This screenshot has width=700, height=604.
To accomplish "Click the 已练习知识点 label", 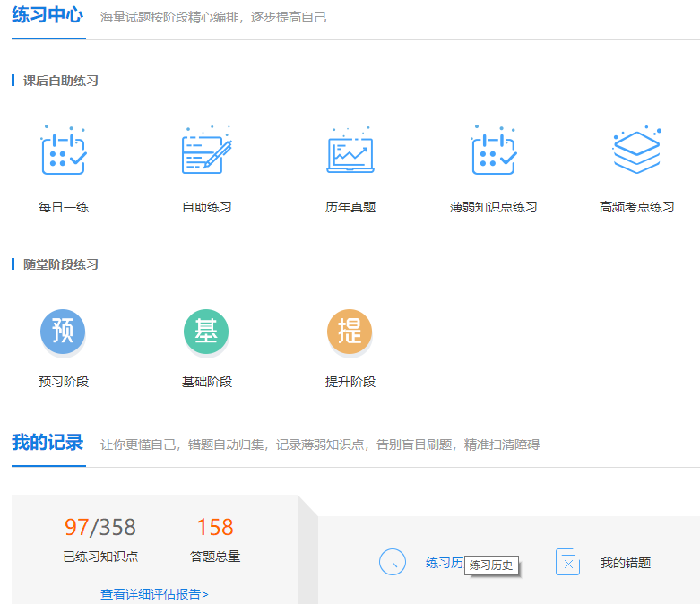I will click(x=100, y=557).
